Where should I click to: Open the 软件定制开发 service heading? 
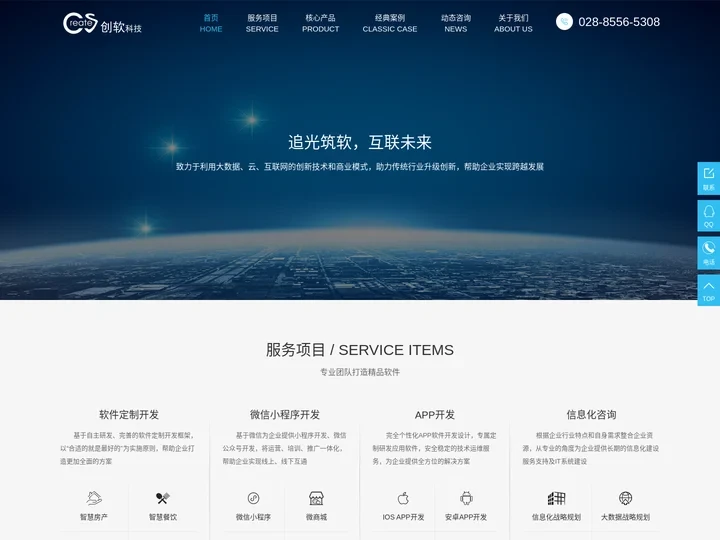(x=129, y=415)
